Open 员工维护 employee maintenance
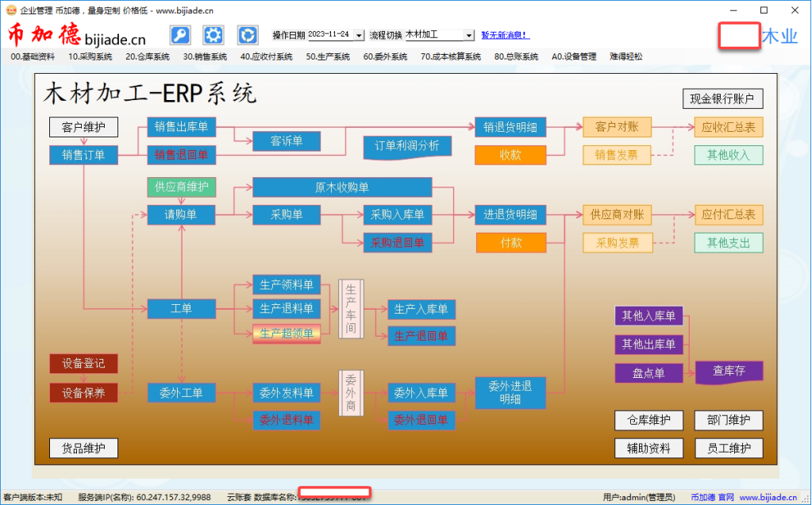 [729, 448]
